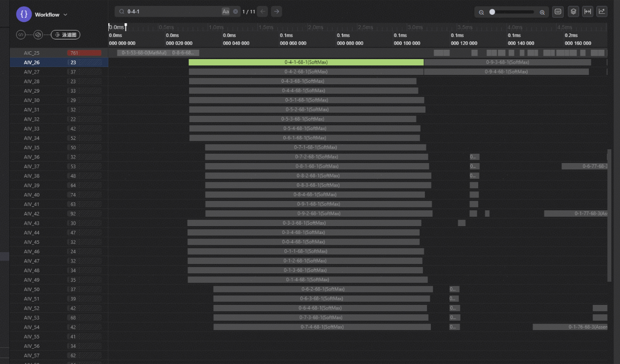Go to the previous search result

point(263,11)
